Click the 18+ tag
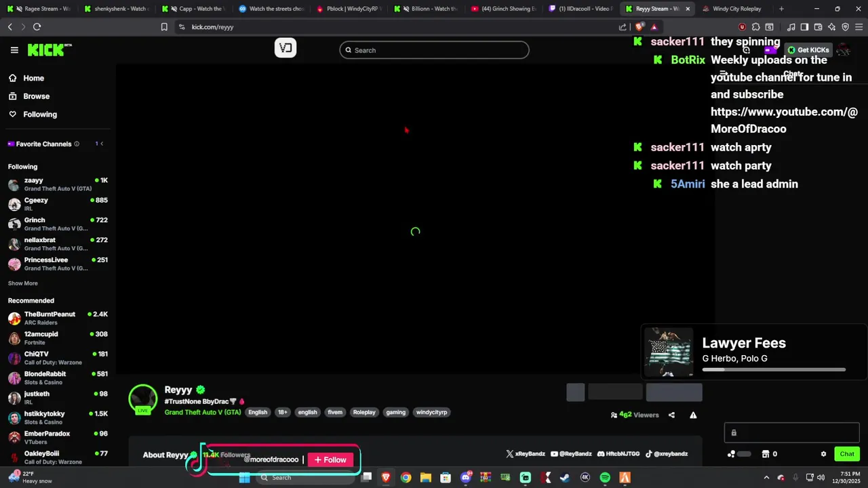 pos(283,412)
